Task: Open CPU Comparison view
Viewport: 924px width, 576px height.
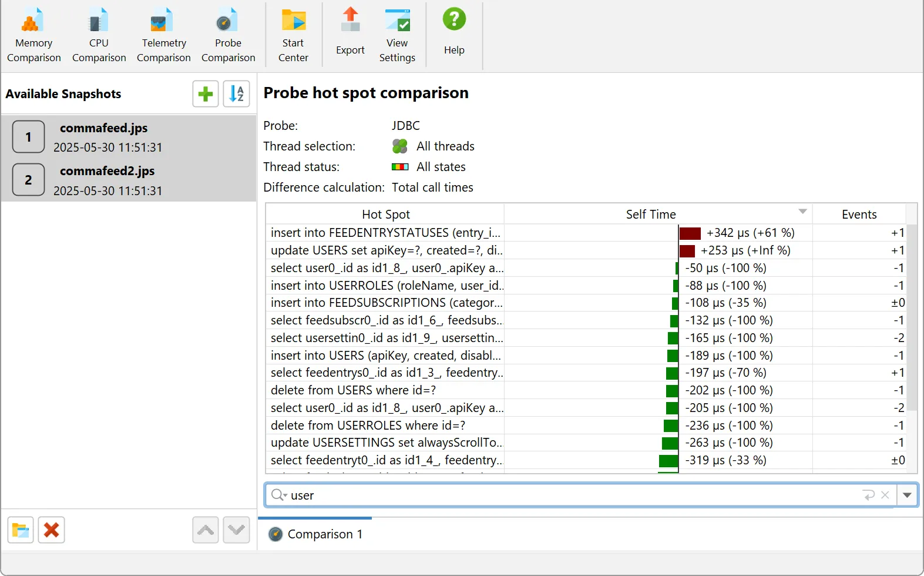Action: pos(99,35)
